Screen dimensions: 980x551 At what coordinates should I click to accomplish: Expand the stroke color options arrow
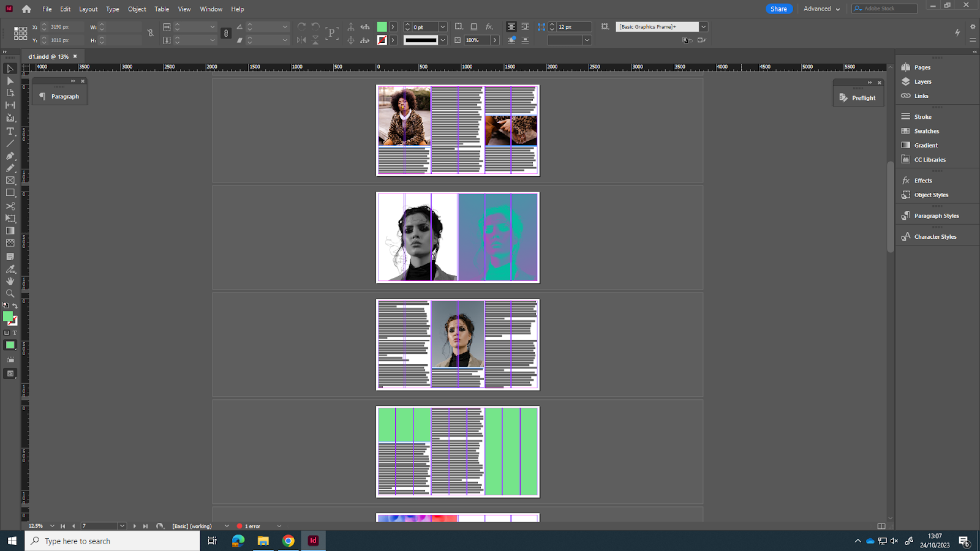pyautogui.click(x=393, y=40)
